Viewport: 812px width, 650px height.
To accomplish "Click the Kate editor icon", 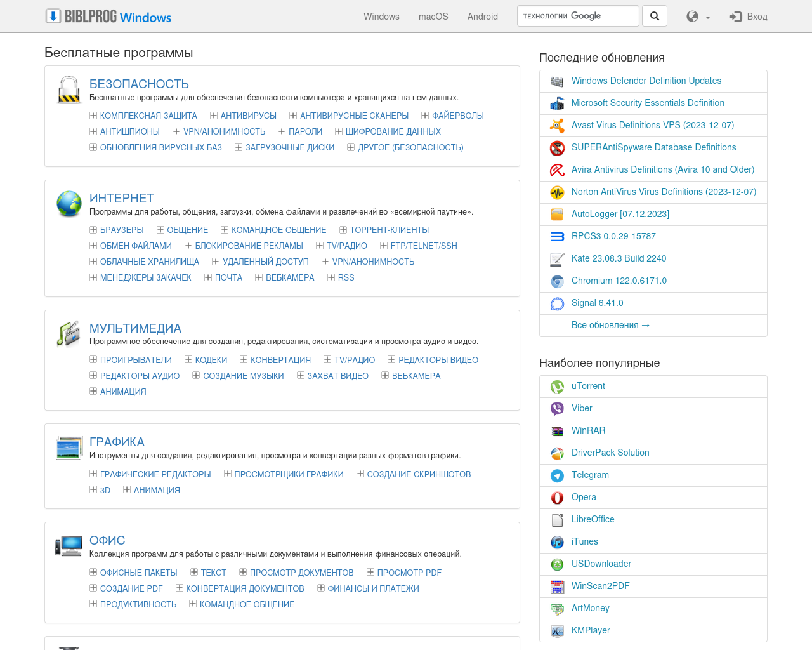I will 557,259.
